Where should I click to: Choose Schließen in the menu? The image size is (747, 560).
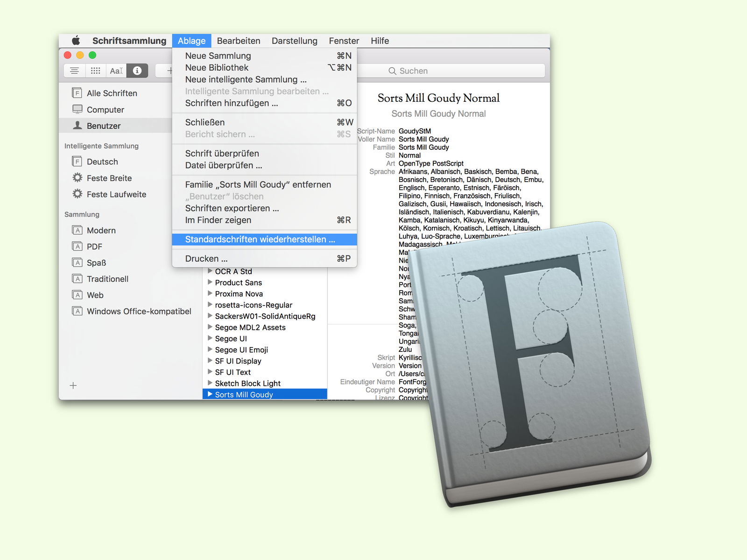[264, 122]
